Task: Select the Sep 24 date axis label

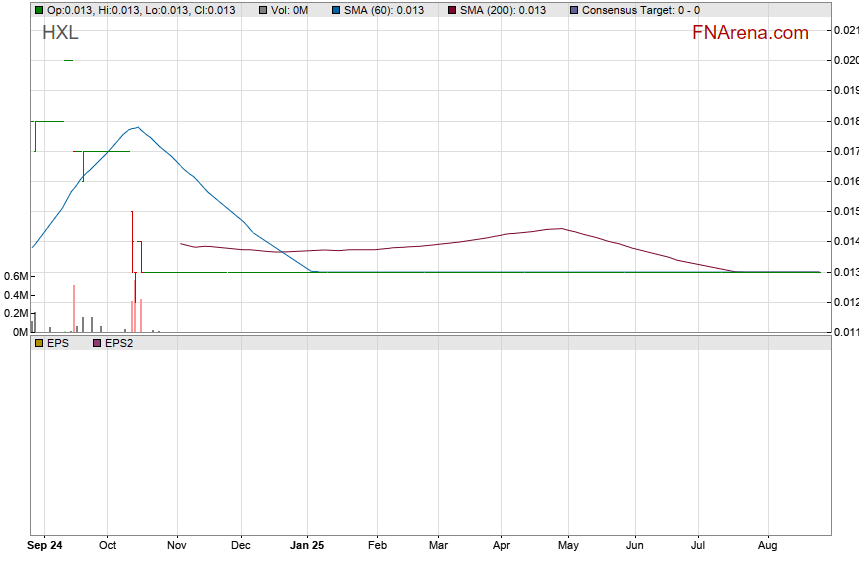Action: pyautogui.click(x=45, y=546)
